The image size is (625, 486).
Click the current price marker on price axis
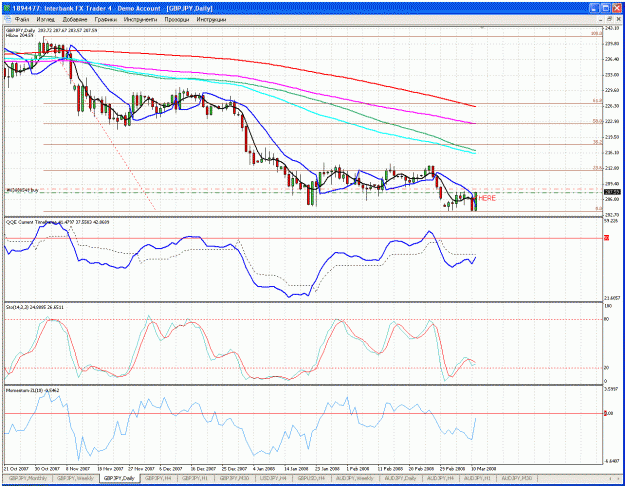[612, 193]
